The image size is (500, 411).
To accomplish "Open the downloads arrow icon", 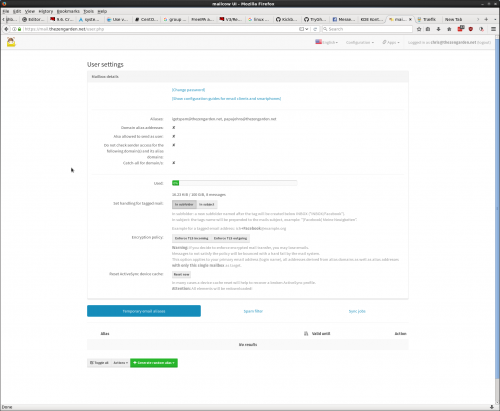I will (438, 29).
